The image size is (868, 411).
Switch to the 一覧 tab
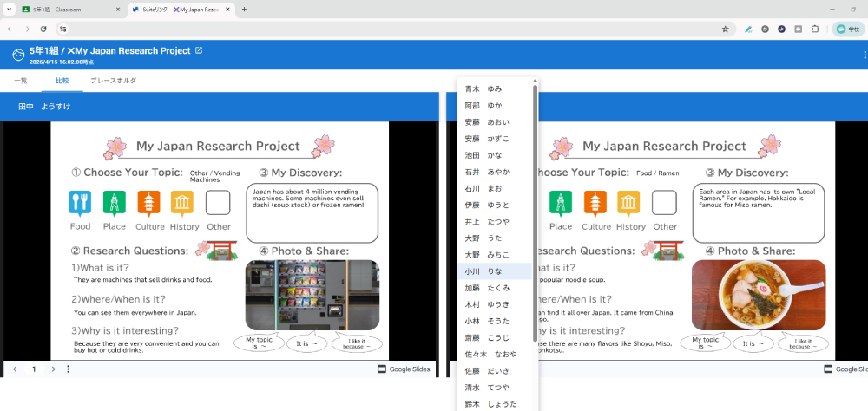pos(21,81)
